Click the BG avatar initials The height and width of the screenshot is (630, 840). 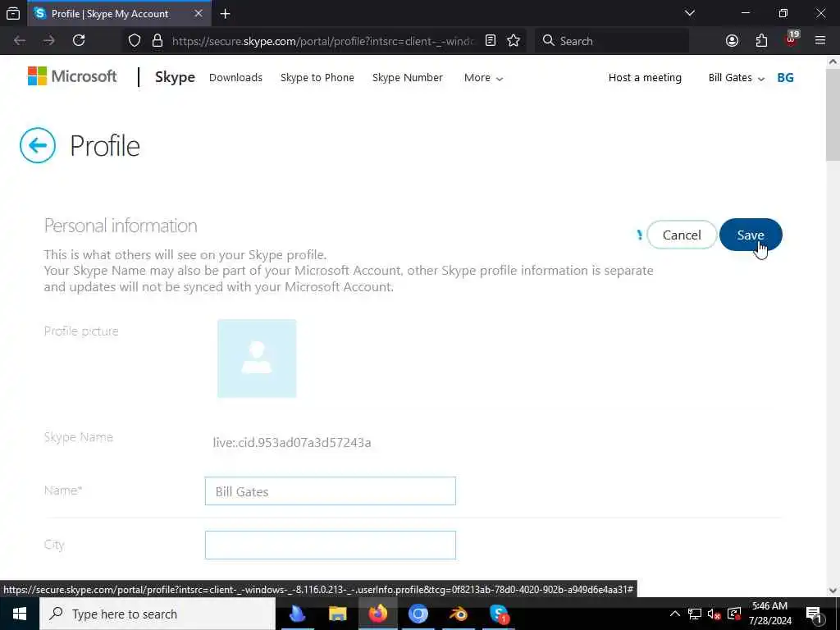point(785,78)
